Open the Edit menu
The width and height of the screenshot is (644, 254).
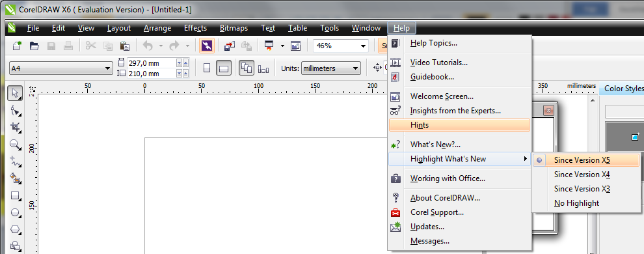coord(59,28)
